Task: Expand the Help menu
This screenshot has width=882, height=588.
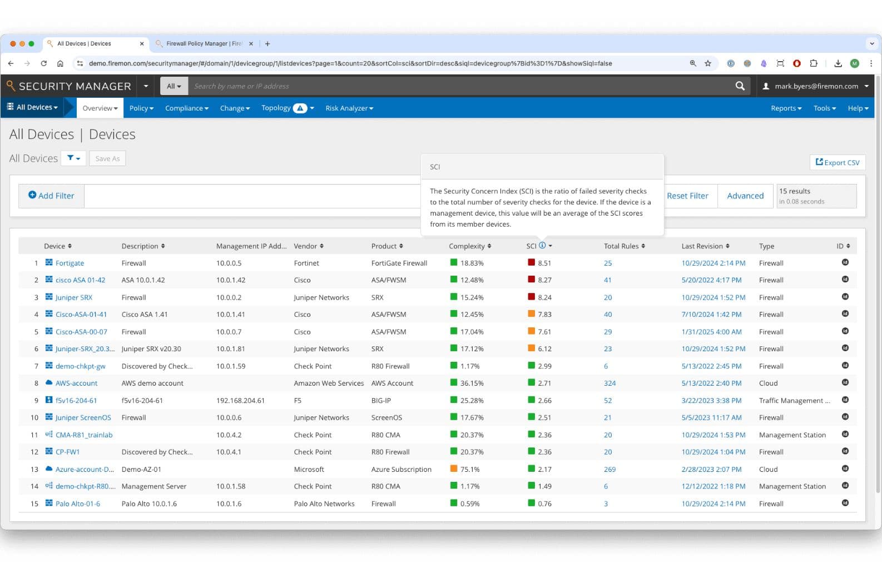Action: coord(858,108)
